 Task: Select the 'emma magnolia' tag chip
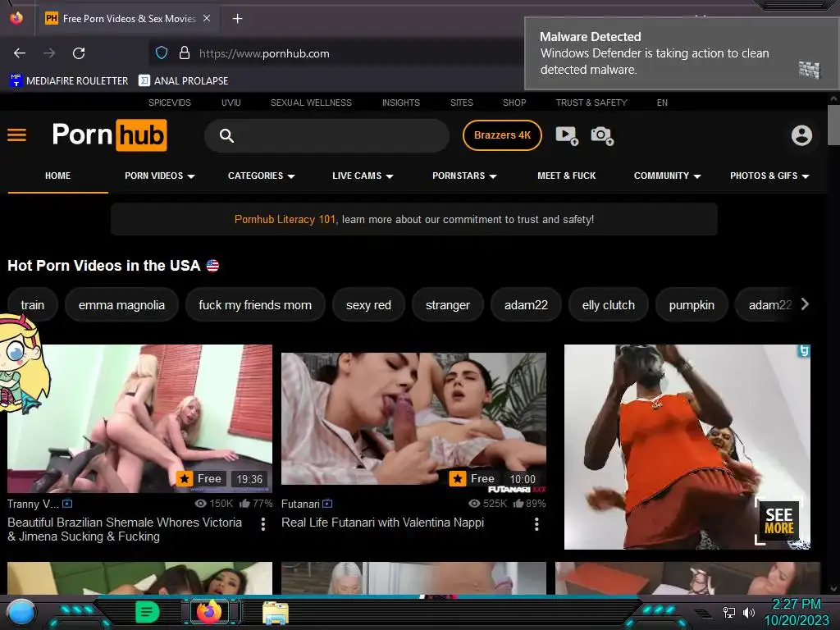[x=121, y=305]
